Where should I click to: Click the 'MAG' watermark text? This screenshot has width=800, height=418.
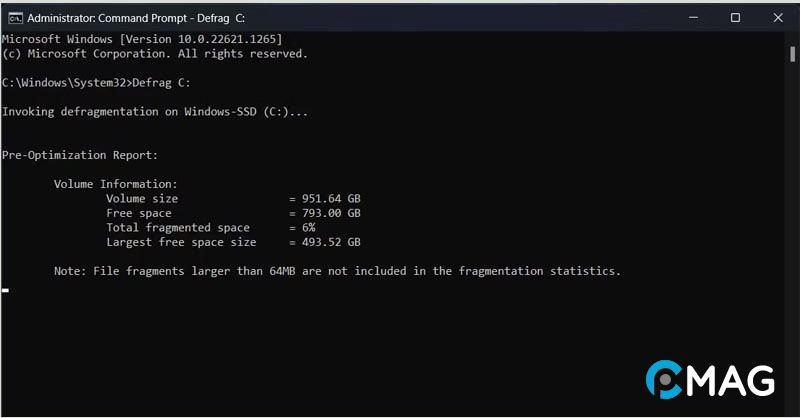pyautogui.click(x=734, y=381)
